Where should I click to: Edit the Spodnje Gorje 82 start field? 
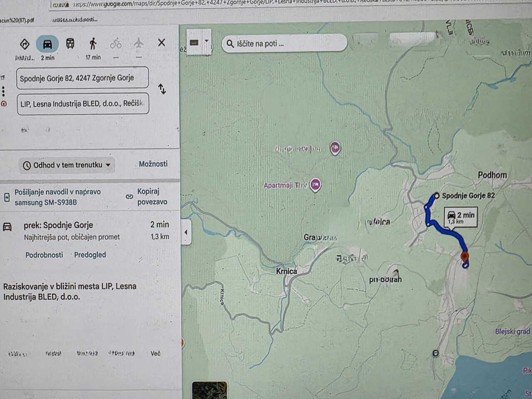pos(82,78)
